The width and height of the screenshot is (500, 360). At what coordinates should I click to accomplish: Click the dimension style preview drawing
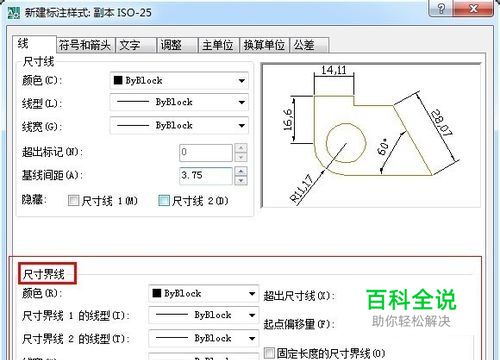point(371,136)
